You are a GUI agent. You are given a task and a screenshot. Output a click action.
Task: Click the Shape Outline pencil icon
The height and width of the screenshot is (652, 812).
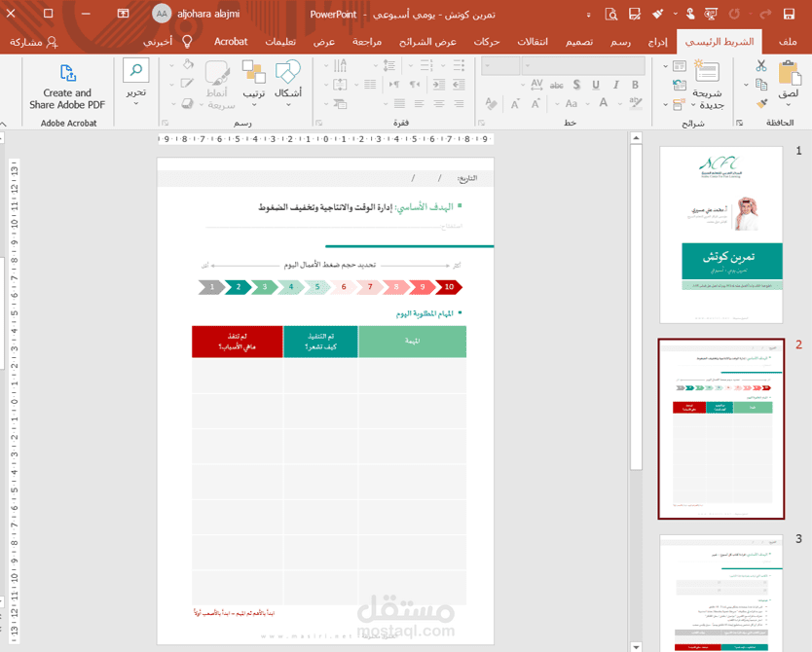(187, 84)
